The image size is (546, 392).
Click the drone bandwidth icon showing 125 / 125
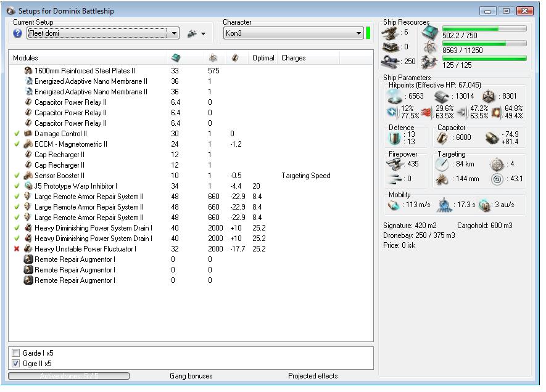pos(429,63)
